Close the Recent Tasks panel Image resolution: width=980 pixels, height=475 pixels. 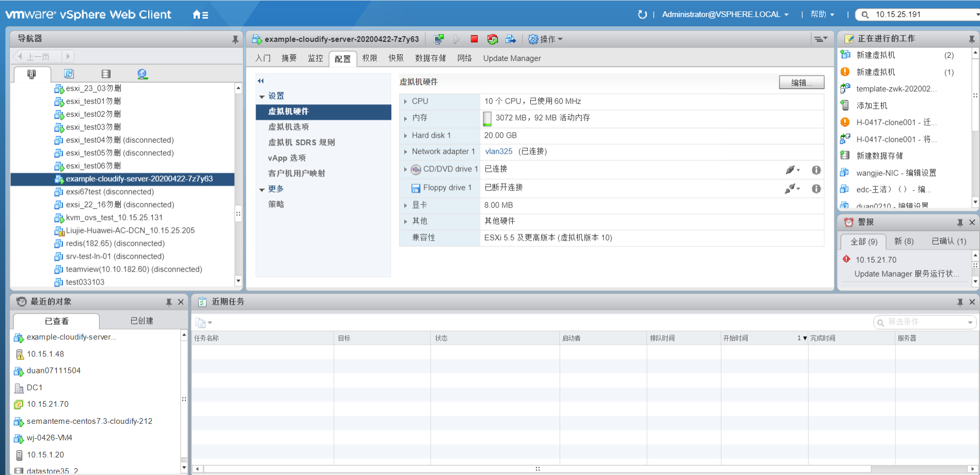tap(972, 302)
